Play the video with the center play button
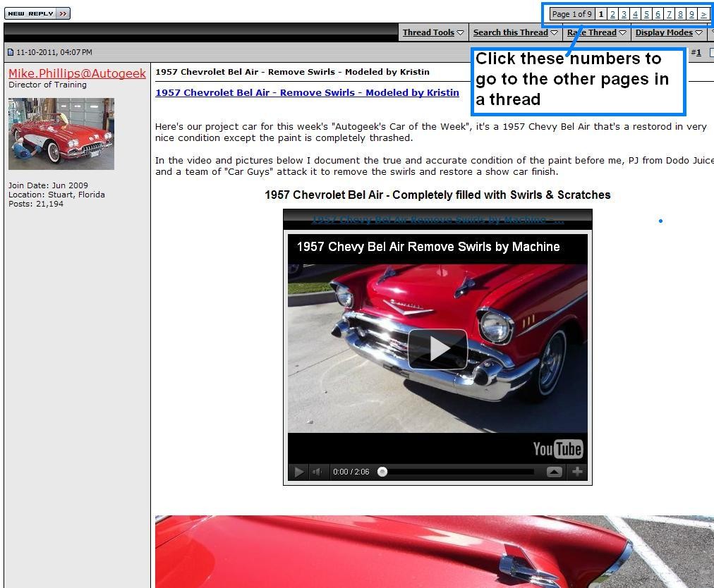The width and height of the screenshot is (714, 588). (437, 349)
